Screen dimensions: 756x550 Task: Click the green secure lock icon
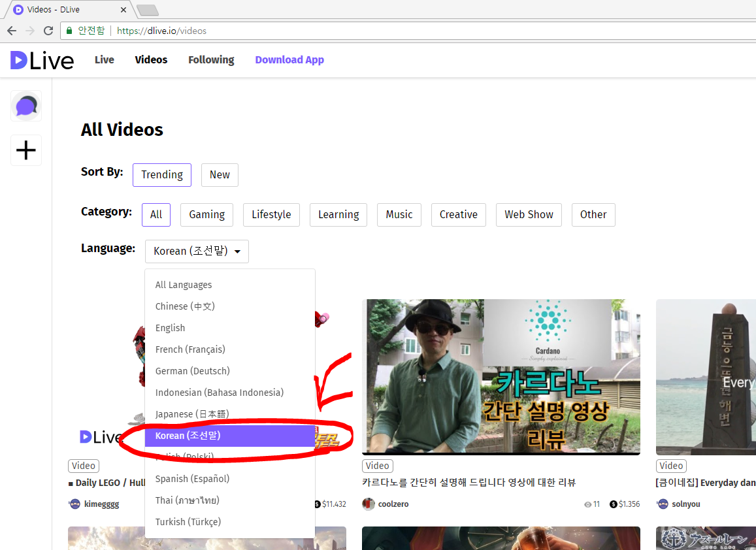[x=69, y=31]
